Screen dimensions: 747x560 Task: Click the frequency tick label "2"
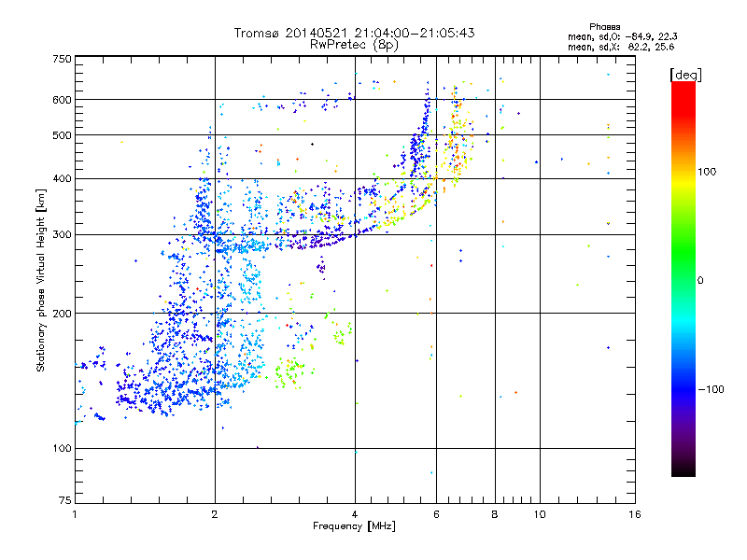(x=215, y=514)
